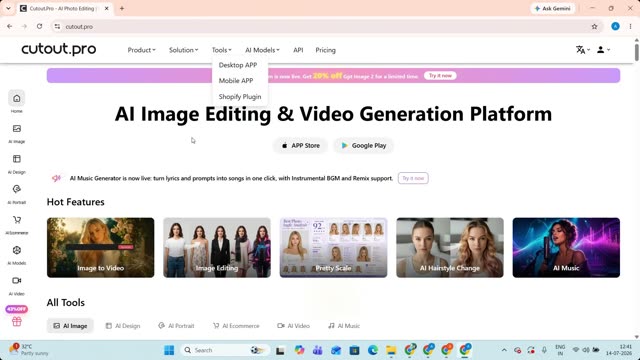640x360 pixels.
Task: Open the API page link
Action: coord(298,50)
